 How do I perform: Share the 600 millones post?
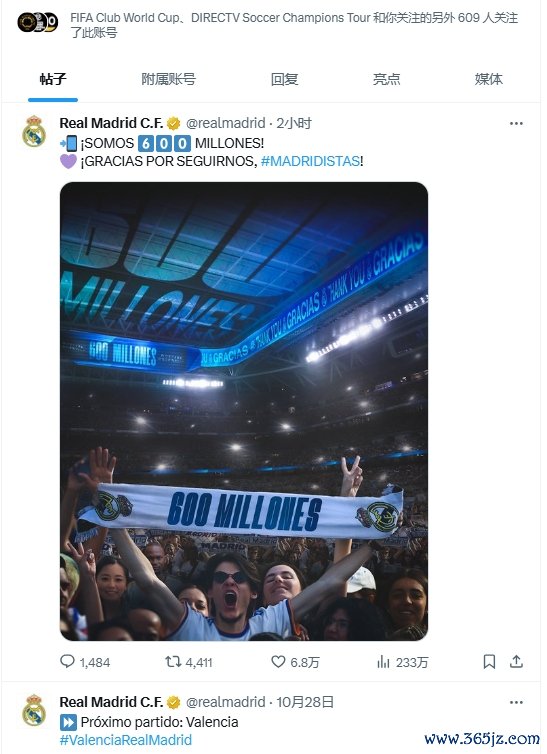516,662
